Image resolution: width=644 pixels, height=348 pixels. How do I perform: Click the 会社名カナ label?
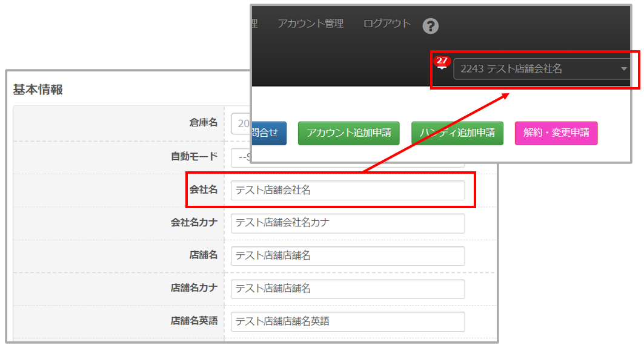(x=194, y=223)
